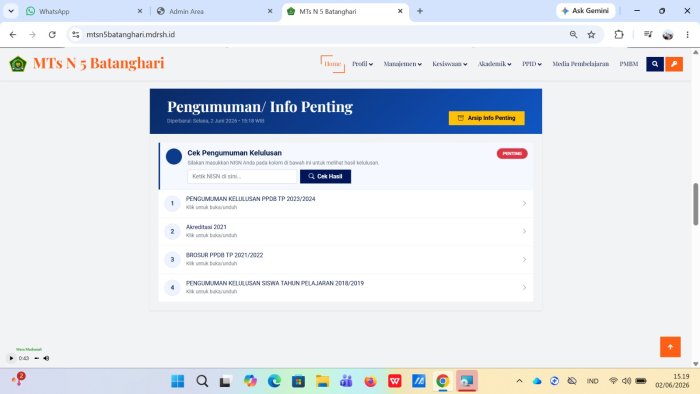Image resolution: width=700 pixels, height=394 pixels.
Task: Click the orange scroll-to-top arrow button
Action: [670, 347]
